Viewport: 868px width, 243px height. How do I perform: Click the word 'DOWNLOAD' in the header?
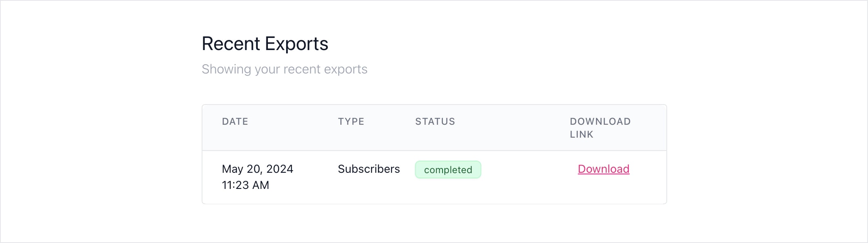(x=600, y=121)
